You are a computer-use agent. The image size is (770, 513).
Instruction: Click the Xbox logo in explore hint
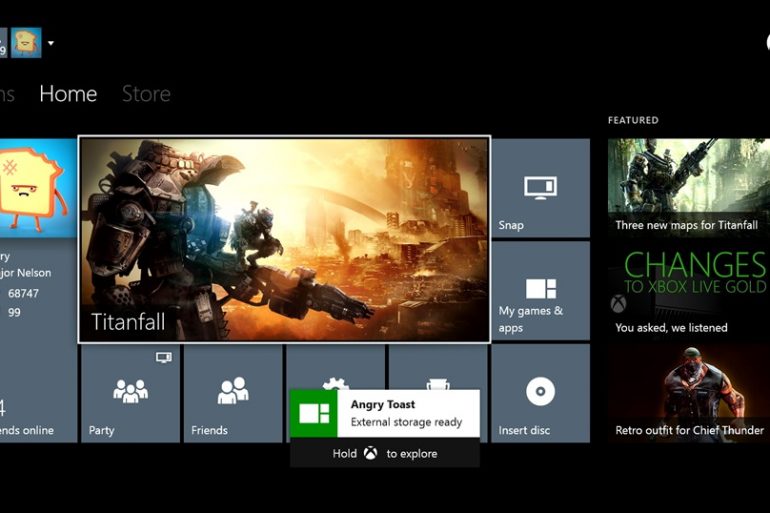[x=370, y=453]
